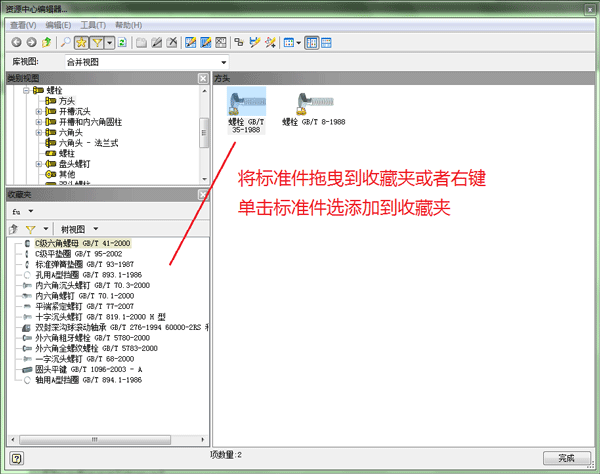The height and width of the screenshot is (474, 600).
Task: Select 外六角粗牙螺栓 GB/T 5780-2000
Action: coord(93,338)
